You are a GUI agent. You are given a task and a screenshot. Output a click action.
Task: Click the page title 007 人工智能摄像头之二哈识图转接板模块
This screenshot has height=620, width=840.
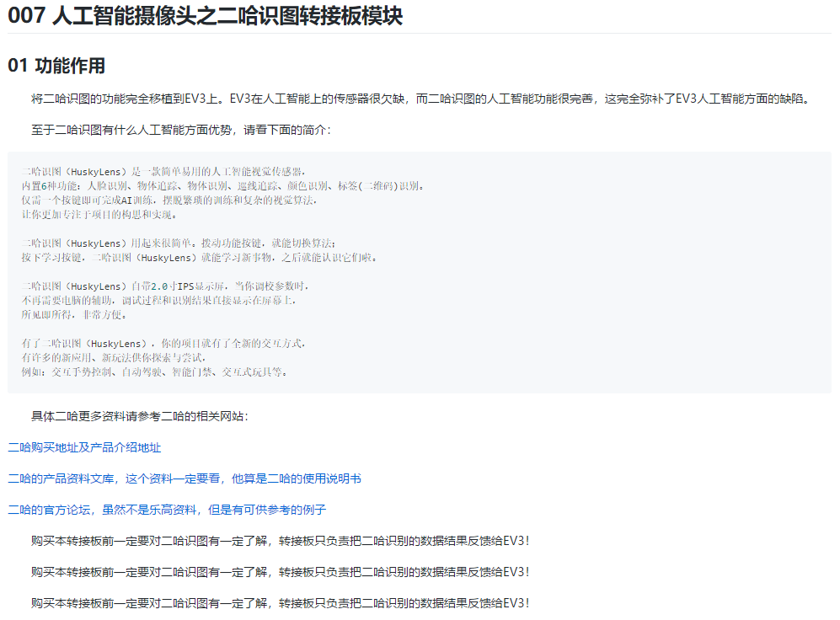point(206,15)
